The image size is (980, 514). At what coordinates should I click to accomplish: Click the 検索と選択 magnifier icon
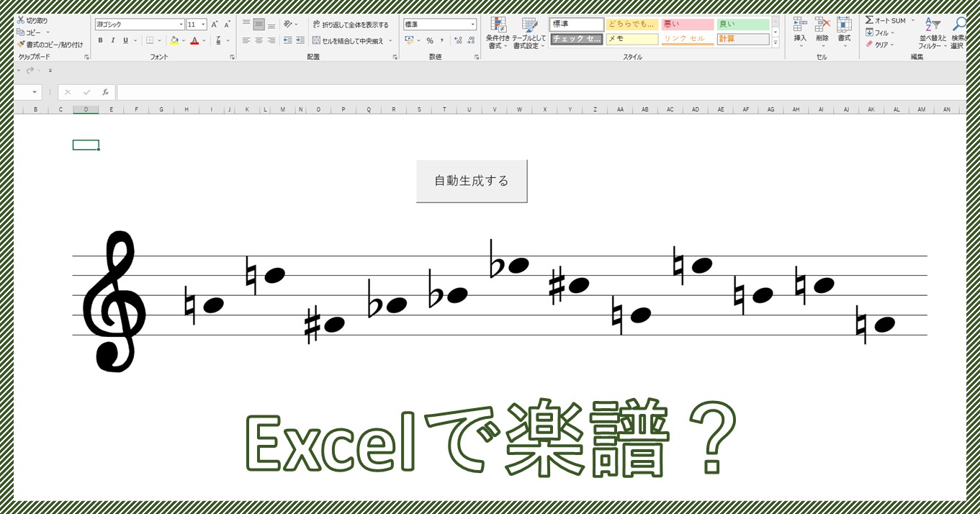(x=959, y=24)
